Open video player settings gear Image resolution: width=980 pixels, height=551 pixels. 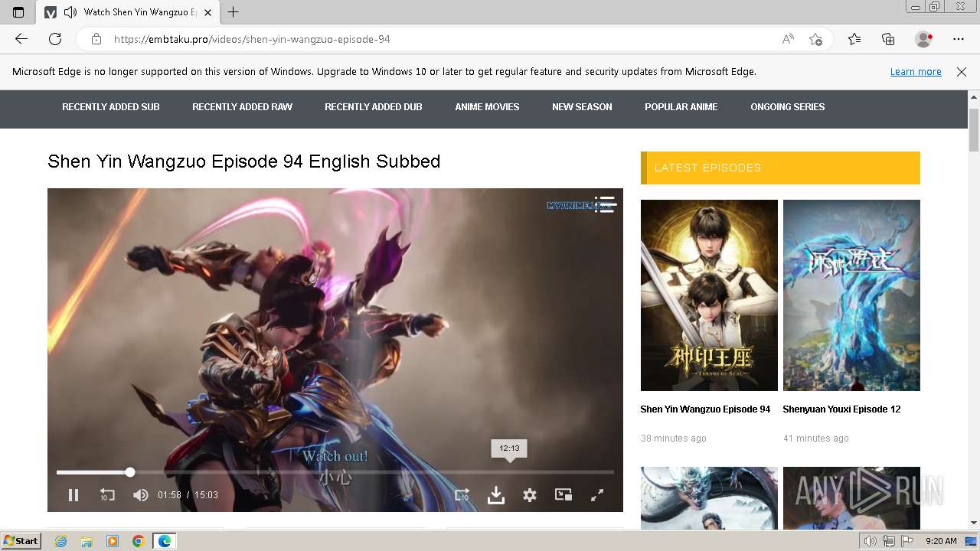click(x=530, y=495)
